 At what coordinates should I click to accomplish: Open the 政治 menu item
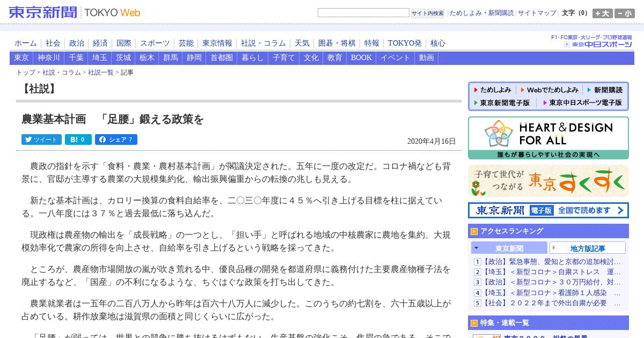pyautogui.click(x=77, y=43)
